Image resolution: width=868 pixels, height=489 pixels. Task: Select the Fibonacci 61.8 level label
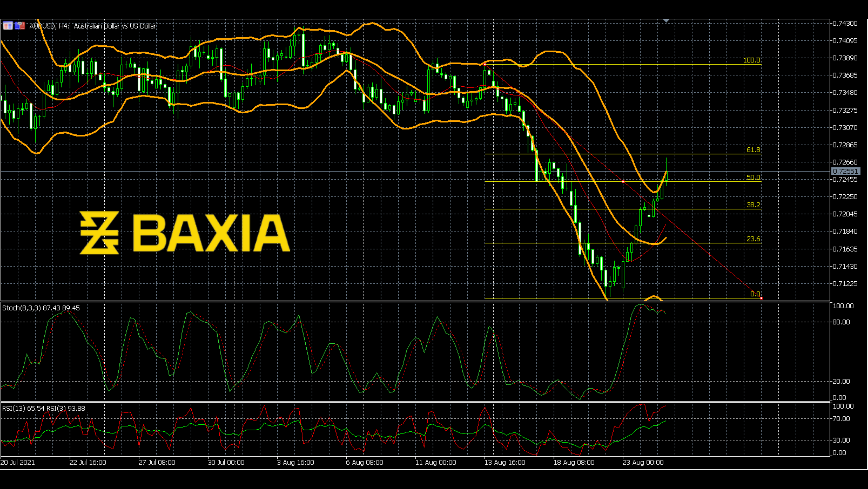point(754,150)
